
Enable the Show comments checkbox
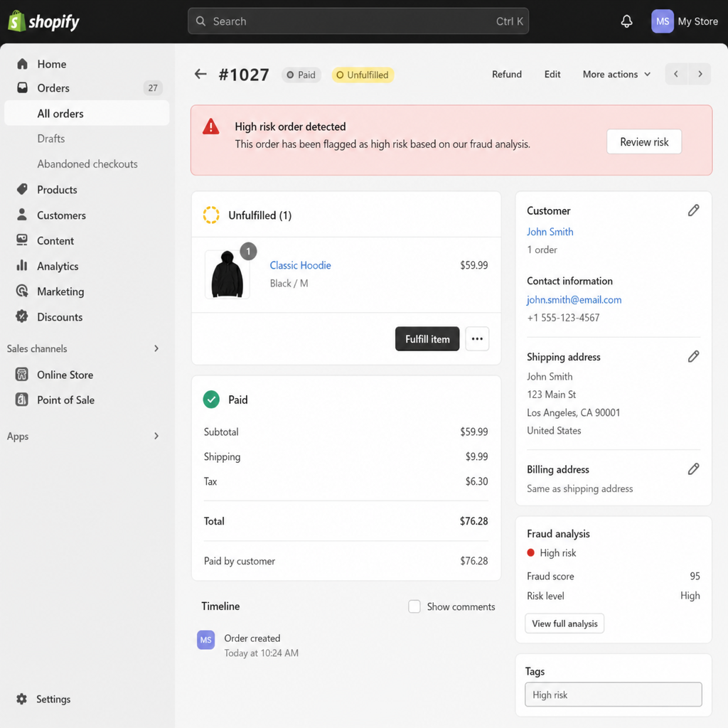click(x=414, y=606)
